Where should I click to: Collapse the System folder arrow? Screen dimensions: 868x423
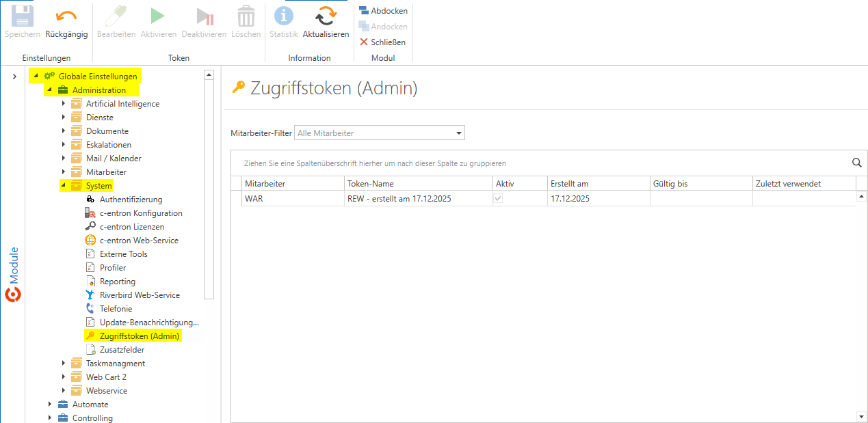tap(63, 185)
